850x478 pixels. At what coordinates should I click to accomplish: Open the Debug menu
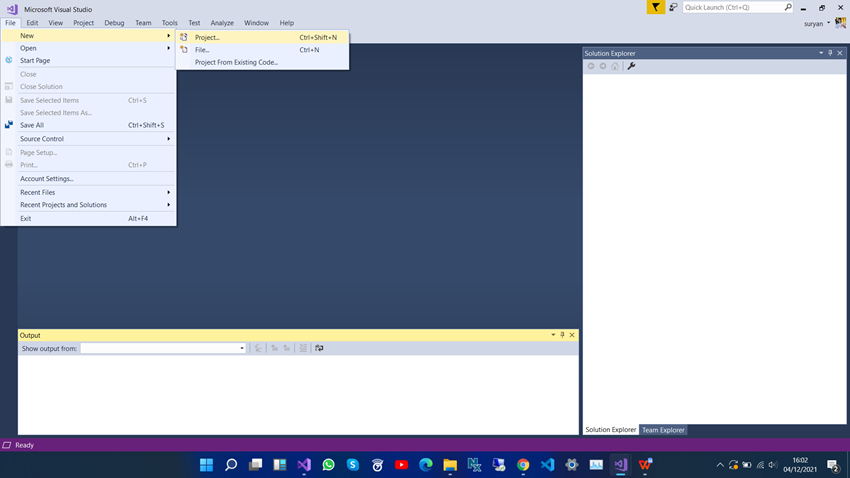click(x=114, y=23)
